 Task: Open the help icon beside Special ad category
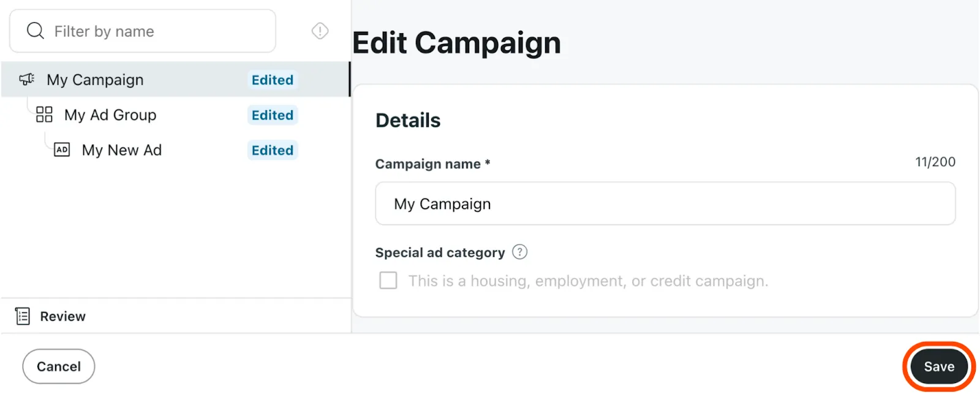pos(519,252)
